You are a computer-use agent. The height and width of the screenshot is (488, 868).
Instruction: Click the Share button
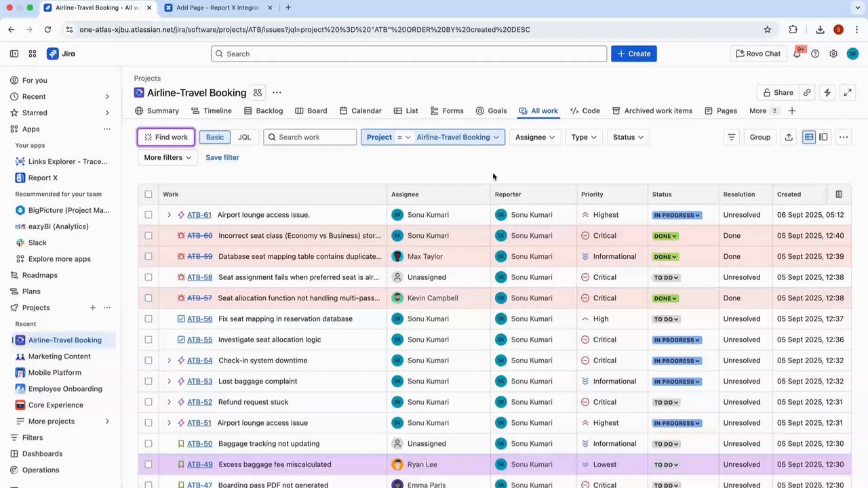click(777, 93)
